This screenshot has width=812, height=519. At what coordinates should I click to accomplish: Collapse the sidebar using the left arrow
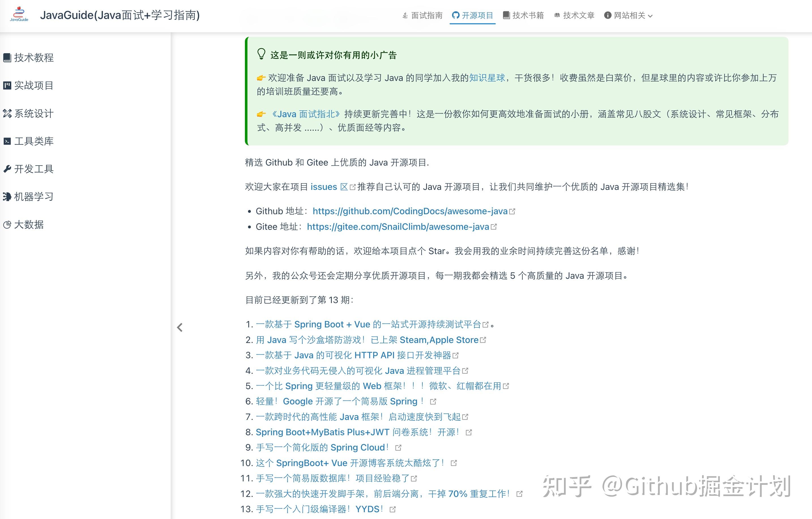pos(180,327)
